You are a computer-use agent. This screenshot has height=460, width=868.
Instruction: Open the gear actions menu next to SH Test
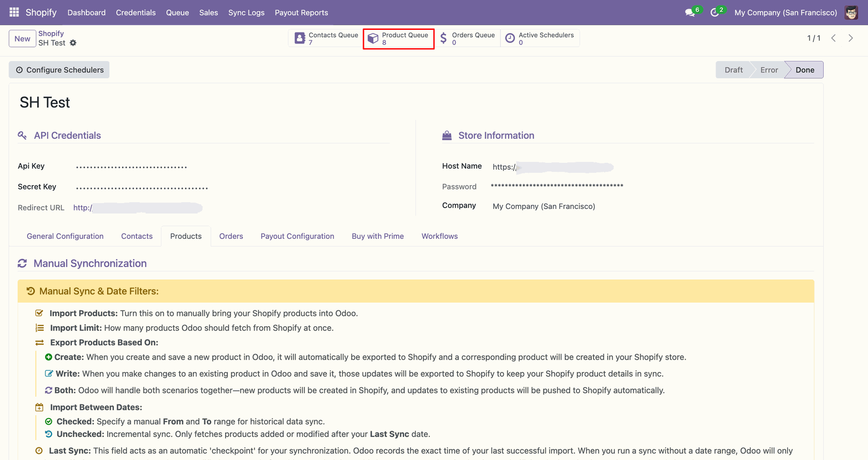73,43
